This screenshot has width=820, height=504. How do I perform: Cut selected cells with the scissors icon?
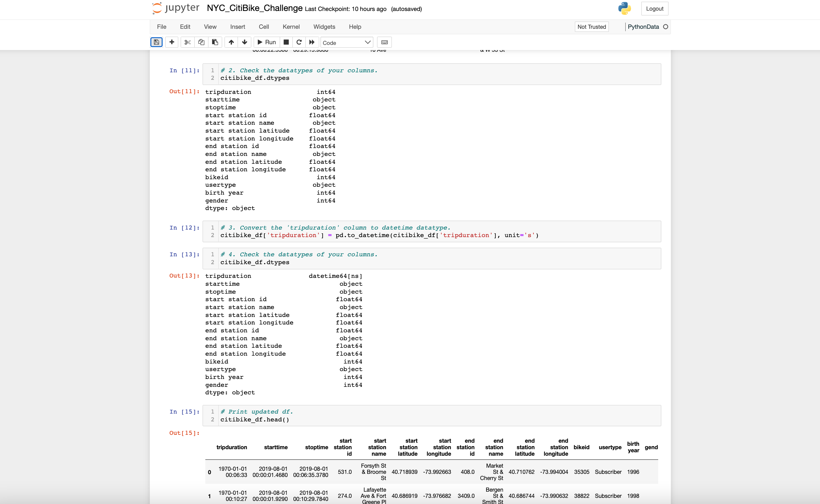[x=187, y=42]
